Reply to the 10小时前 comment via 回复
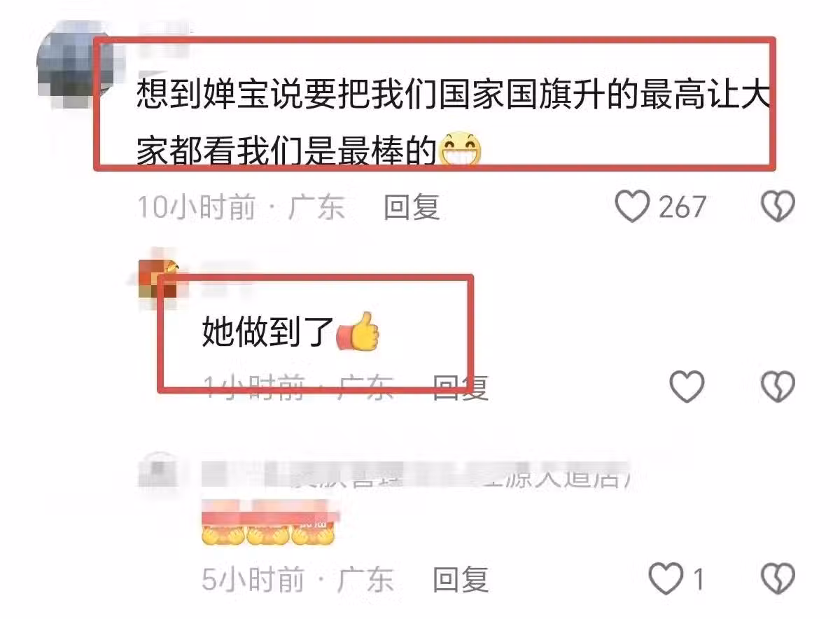 click(412, 207)
